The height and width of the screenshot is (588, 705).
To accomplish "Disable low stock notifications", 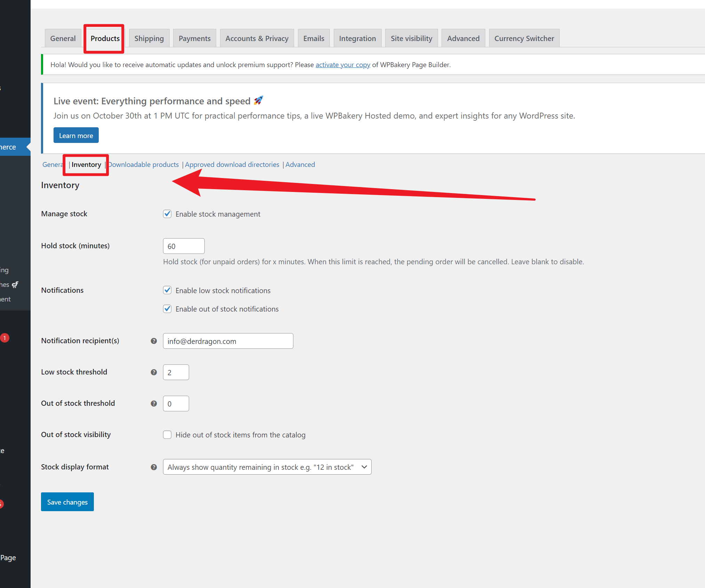I will tap(167, 290).
